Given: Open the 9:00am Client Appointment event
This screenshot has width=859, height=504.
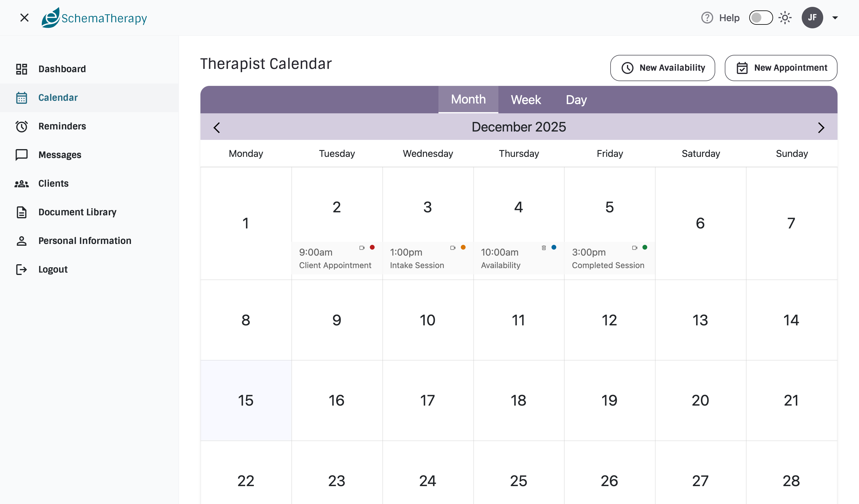Looking at the screenshot, I should (x=337, y=258).
